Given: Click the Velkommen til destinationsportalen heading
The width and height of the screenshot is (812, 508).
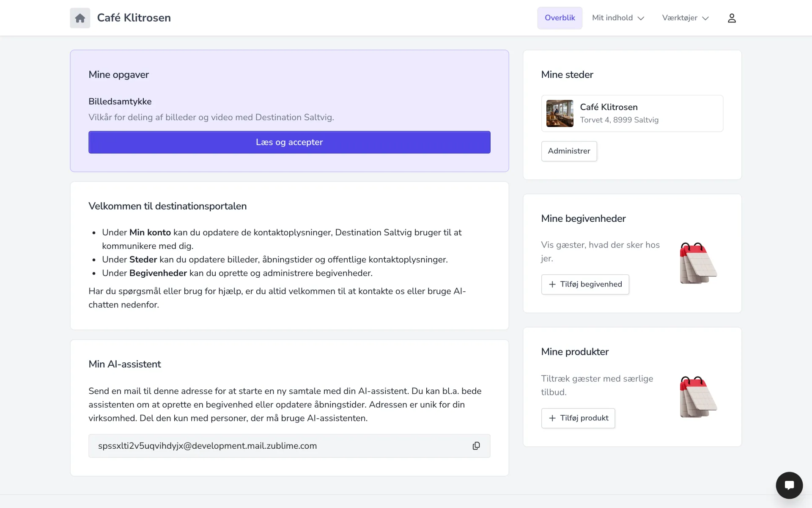Looking at the screenshot, I should tap(167, 206).
